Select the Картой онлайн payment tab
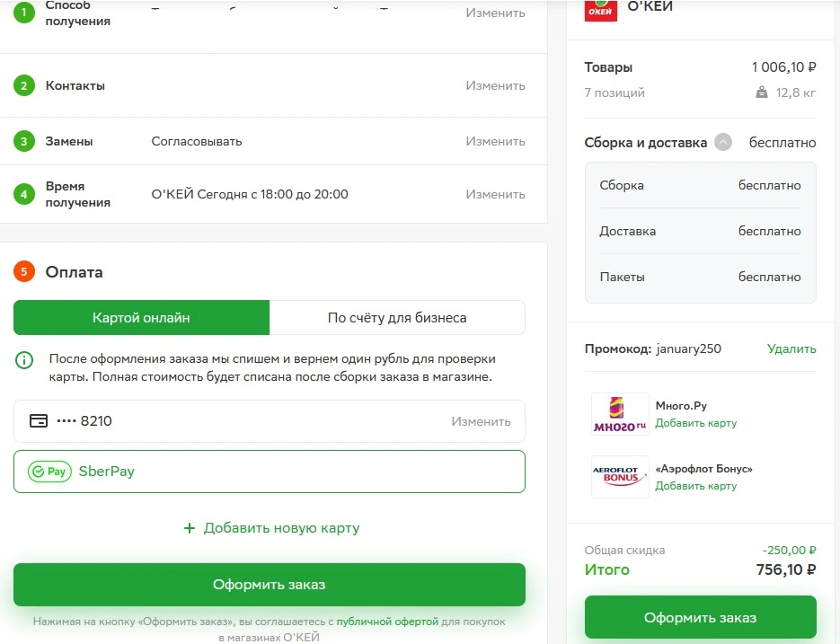Screen dimensions: 840x644 (x=141, y=318)
